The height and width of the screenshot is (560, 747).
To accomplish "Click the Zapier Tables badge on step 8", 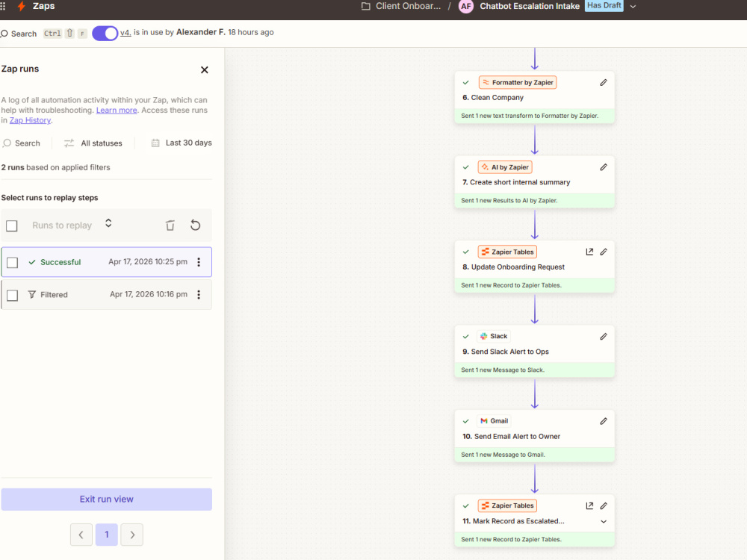I will click(x=507, y=252).
